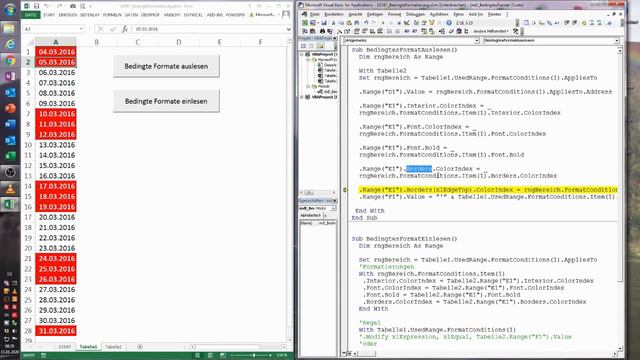Switch to the START sheet tab
The image size is (640, 360).
(64, 347)
